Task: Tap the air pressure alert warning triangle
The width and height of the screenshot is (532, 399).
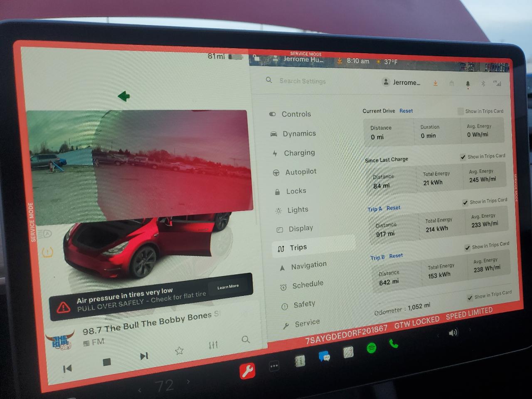Action: 63,307
